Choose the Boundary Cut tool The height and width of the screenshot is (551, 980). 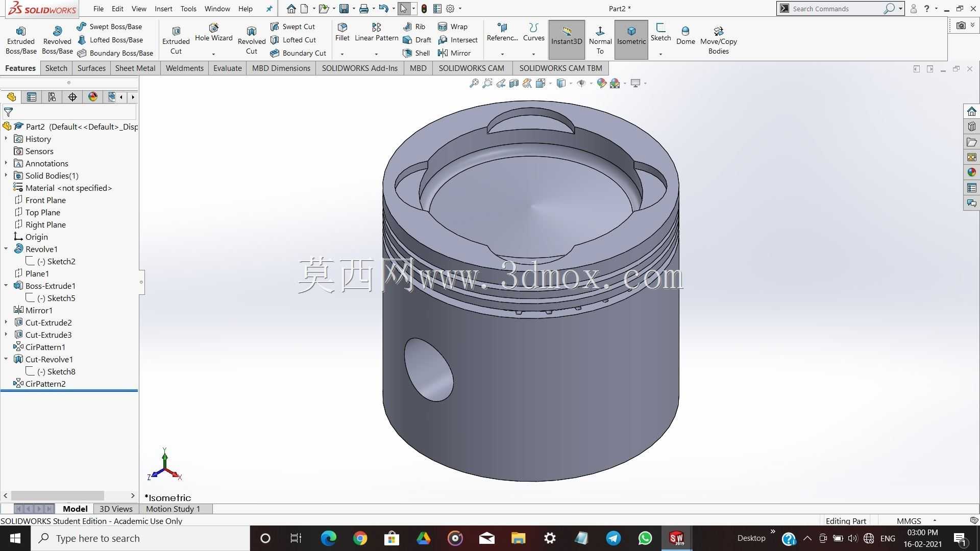pyautogui.click(x=298, y=53)
